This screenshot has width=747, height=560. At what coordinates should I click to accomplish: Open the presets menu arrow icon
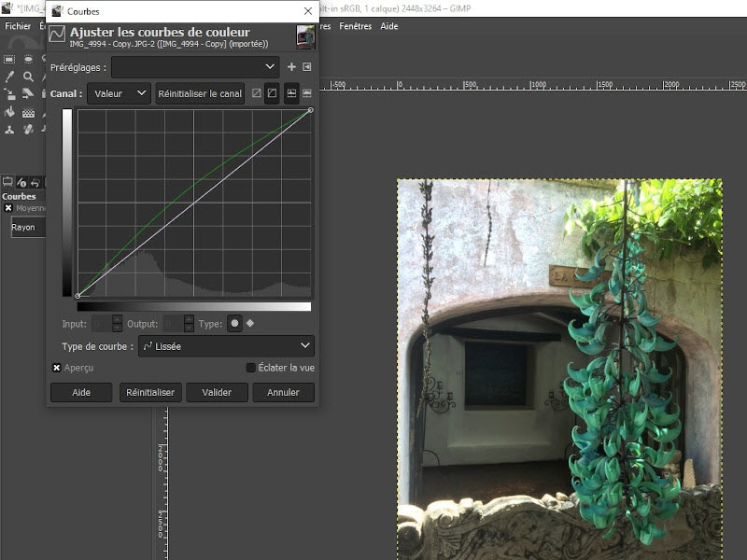tap(306, 67)
